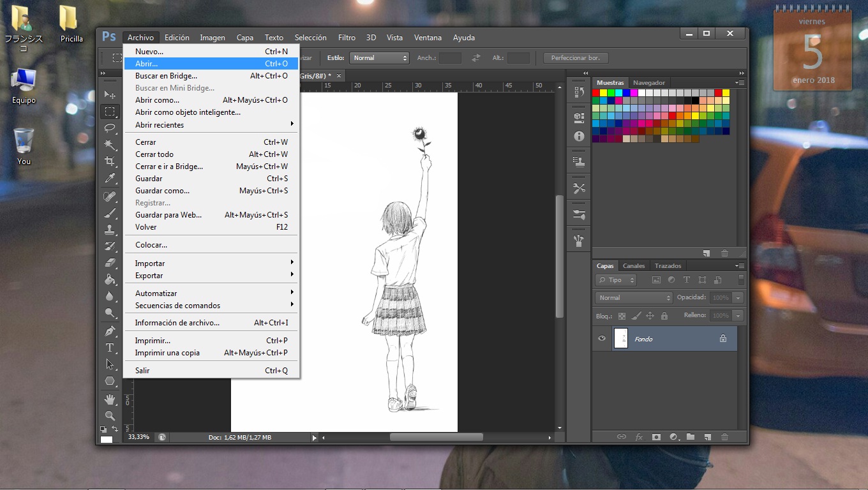
Task: Select the Lasso tool
Action: [110, 128]
